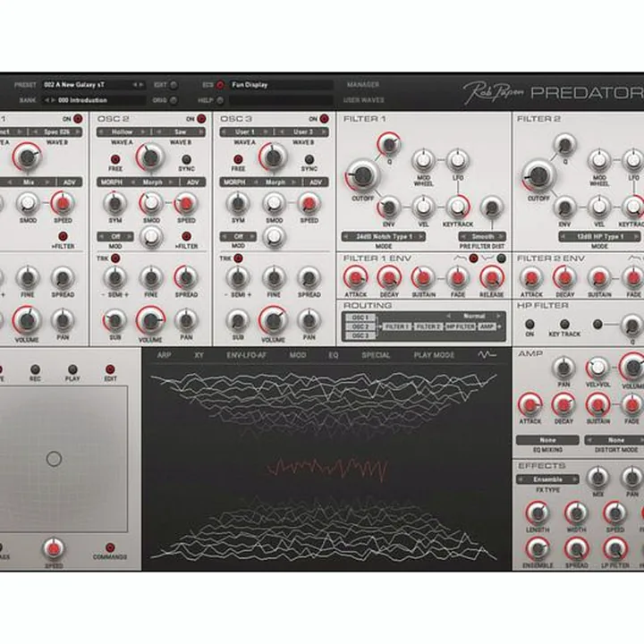Click Filter 1 ENV ATTACK knob
The image size is (644, 644).
(x=356, y=278)
